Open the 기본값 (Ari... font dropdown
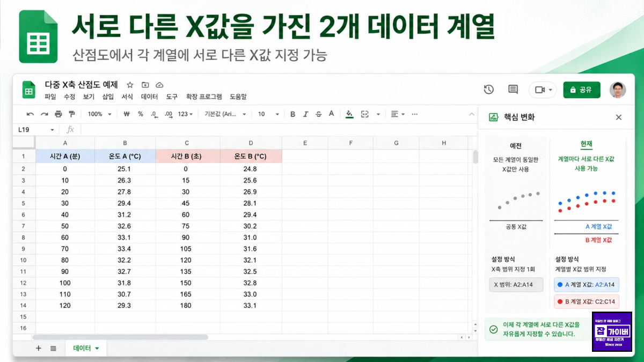Viewport: 644px width, 362px height. tap(225, 114)
